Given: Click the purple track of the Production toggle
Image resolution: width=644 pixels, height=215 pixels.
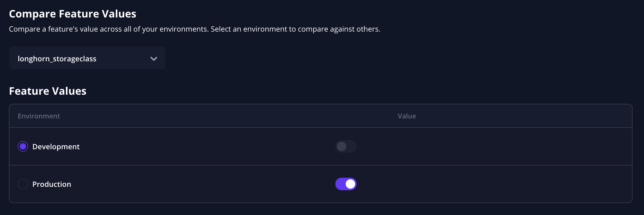Looking at the screenshot, I should tap(340, 184).
